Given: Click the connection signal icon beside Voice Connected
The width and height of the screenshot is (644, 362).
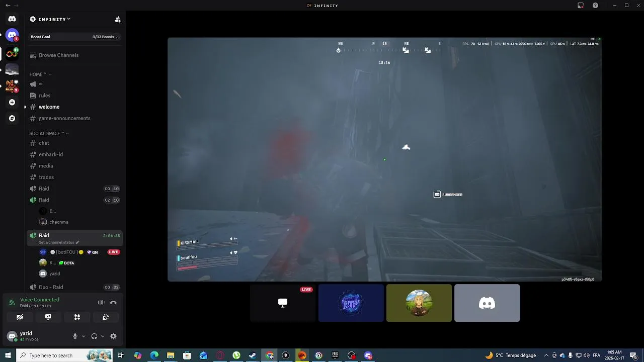Looking at the screenshot, I should click(12, 302).
